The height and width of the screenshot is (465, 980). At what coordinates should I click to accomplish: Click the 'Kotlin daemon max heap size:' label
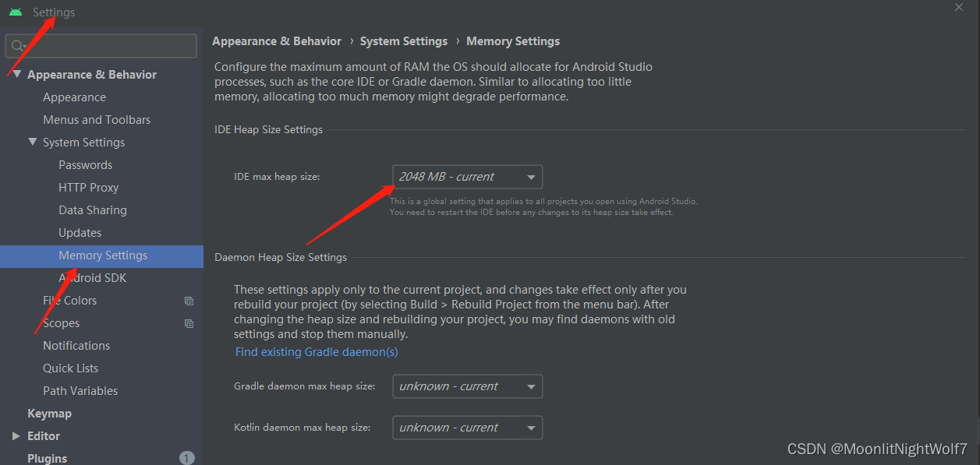[x=302, y=428]
